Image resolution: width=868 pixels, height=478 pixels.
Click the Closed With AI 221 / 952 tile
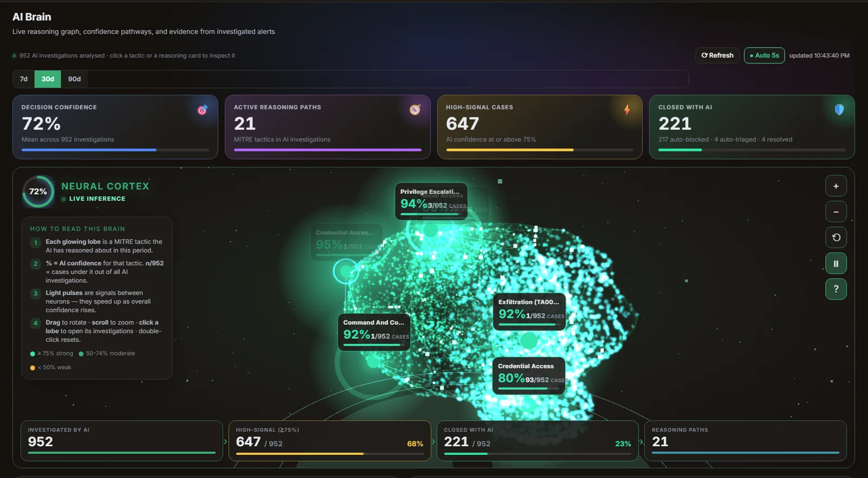coord(538,441)
